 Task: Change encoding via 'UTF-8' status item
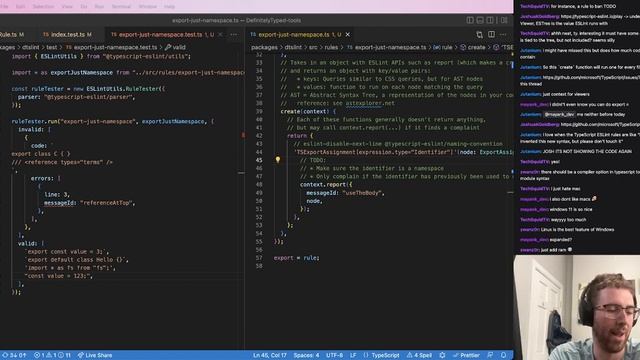[x=334, y=355]
